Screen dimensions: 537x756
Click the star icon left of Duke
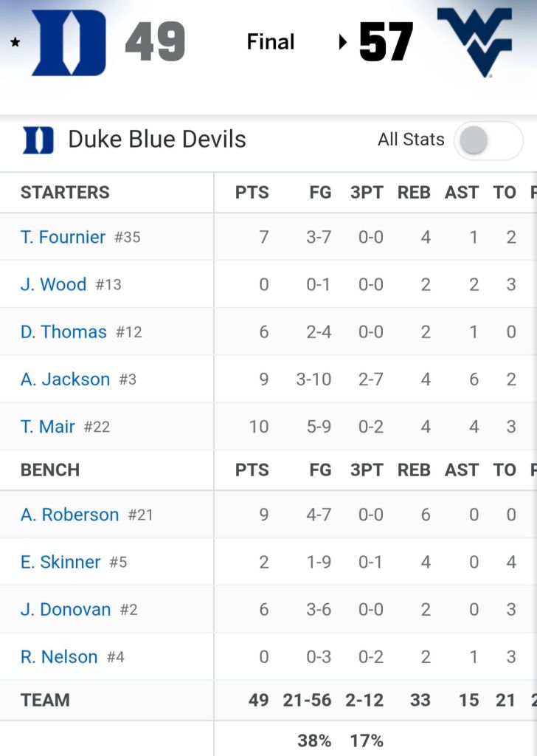point(15,42)
